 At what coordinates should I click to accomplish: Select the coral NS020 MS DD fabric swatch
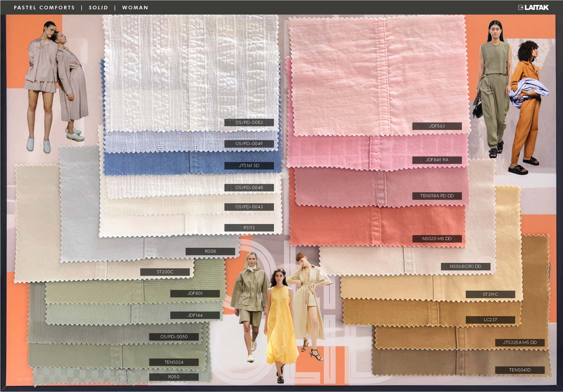pos(343,225)
